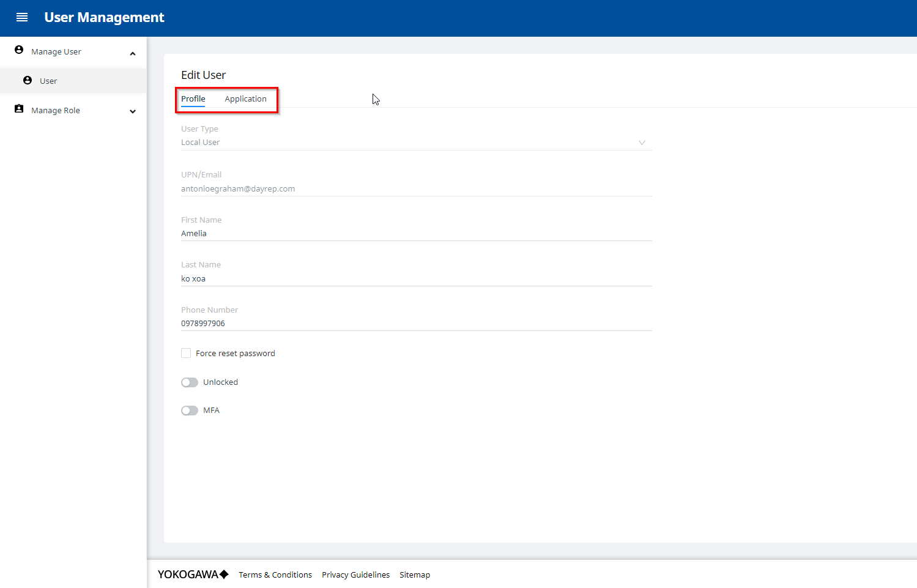Collapse the Manage User section chevron
The height and width of the screenshot is (588, 917).
tap(133, 53)
